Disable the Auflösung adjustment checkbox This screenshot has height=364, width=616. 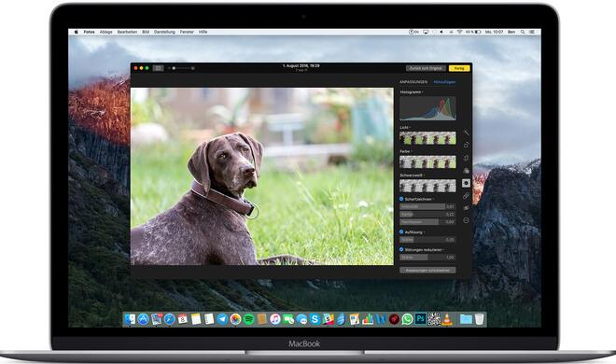401,231
